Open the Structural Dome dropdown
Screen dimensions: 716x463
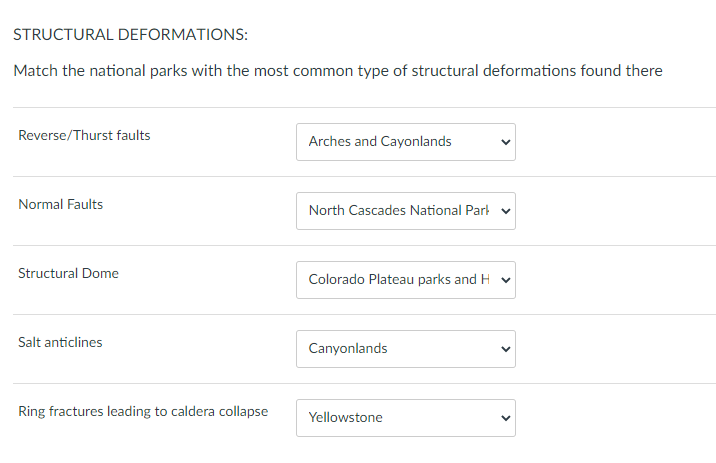click(x=405, y=280)
